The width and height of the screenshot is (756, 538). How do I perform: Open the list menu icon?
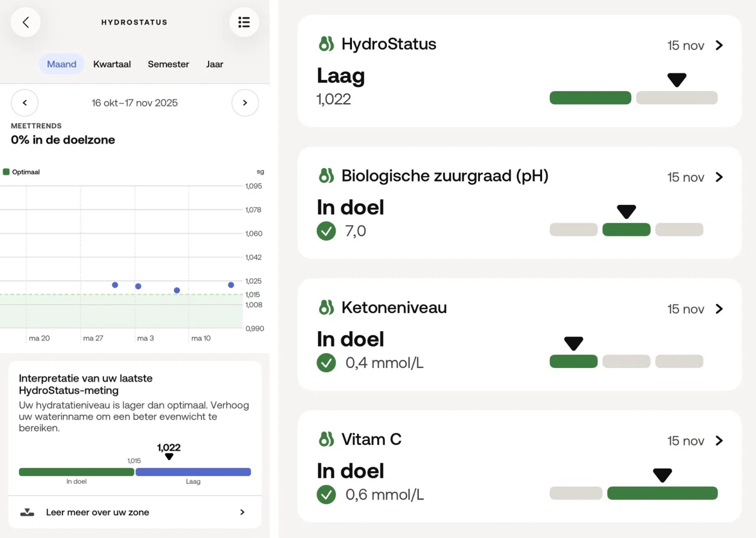pos(244,22)
